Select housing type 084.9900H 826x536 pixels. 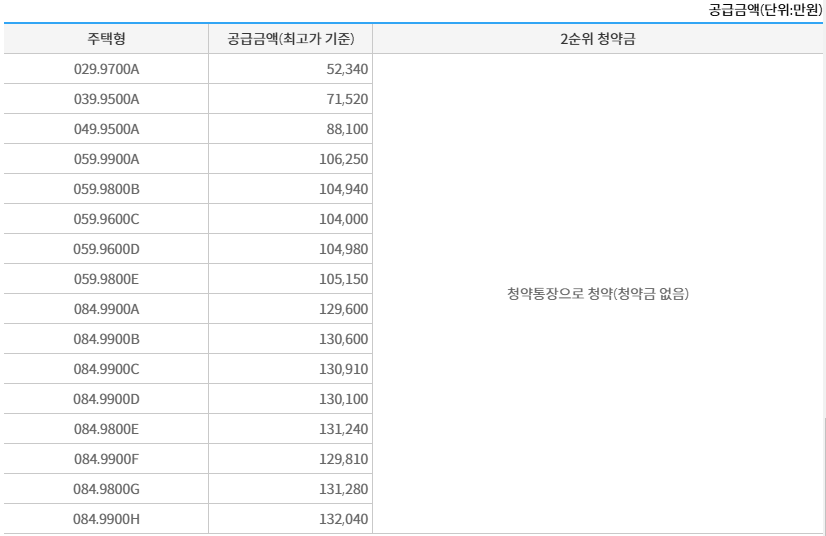tap(106, 520)
